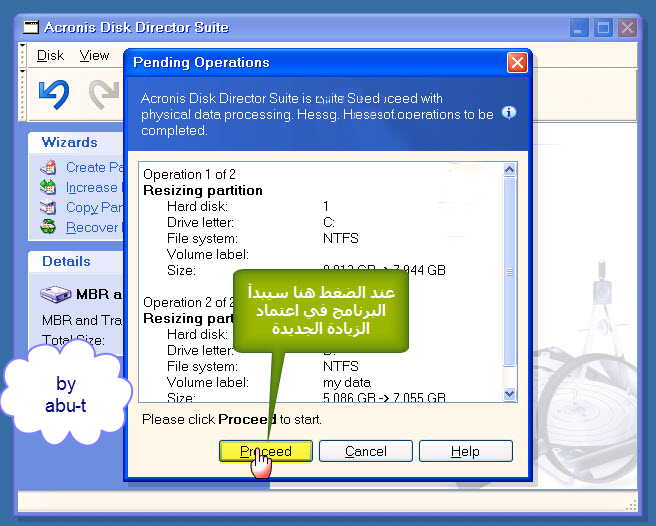
Task: Click the menu bar grip handle
Action: coord(23,54)
